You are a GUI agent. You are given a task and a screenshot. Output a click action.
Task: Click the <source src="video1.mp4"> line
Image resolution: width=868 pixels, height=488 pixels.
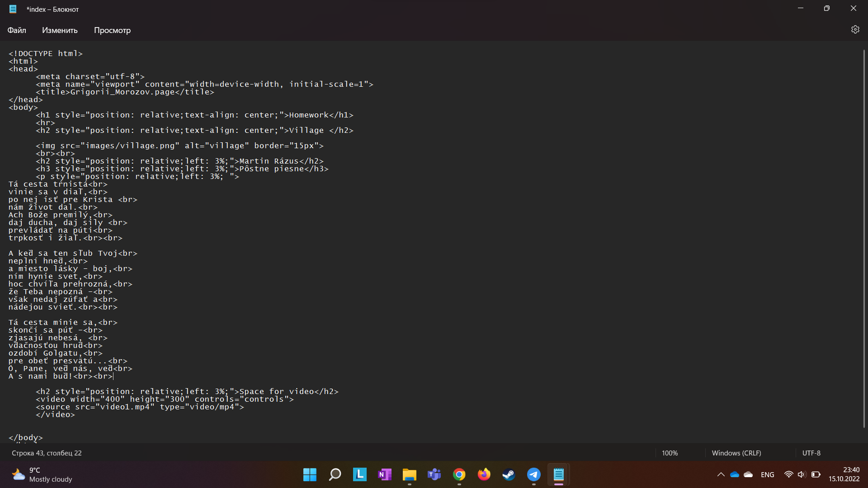click(x=140, y=407)
